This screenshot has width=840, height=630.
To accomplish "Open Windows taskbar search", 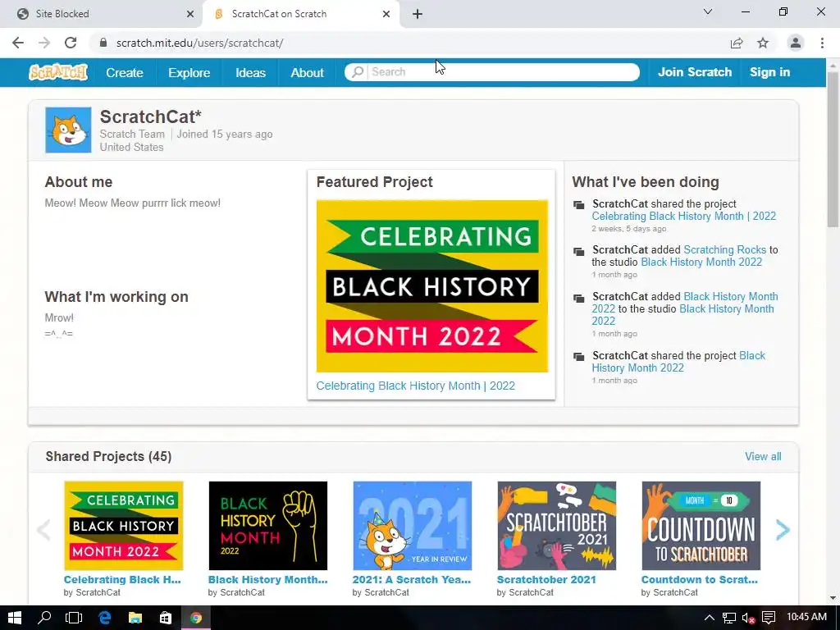I will (x=44, y=618).
